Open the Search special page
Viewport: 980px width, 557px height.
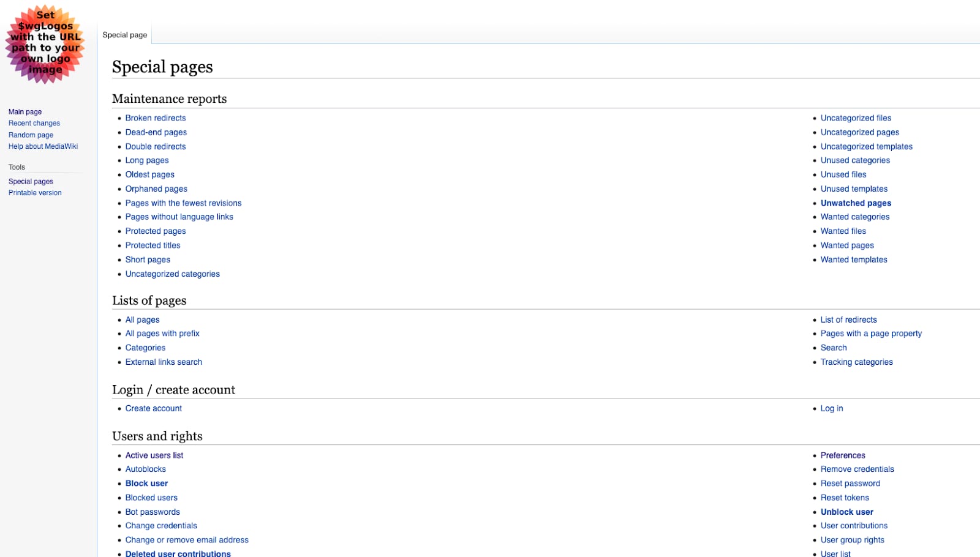(x=834, y=347)
